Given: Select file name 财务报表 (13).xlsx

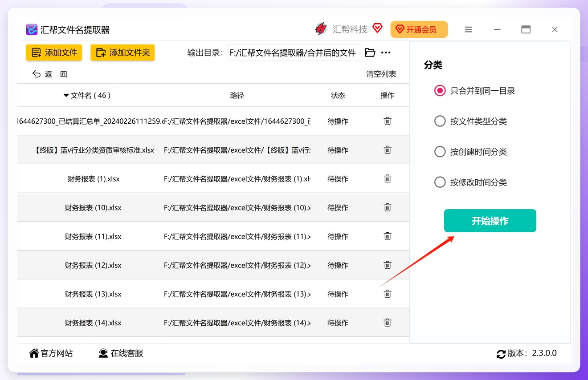Looking at the screenshot, I should [x=94, y=294].
